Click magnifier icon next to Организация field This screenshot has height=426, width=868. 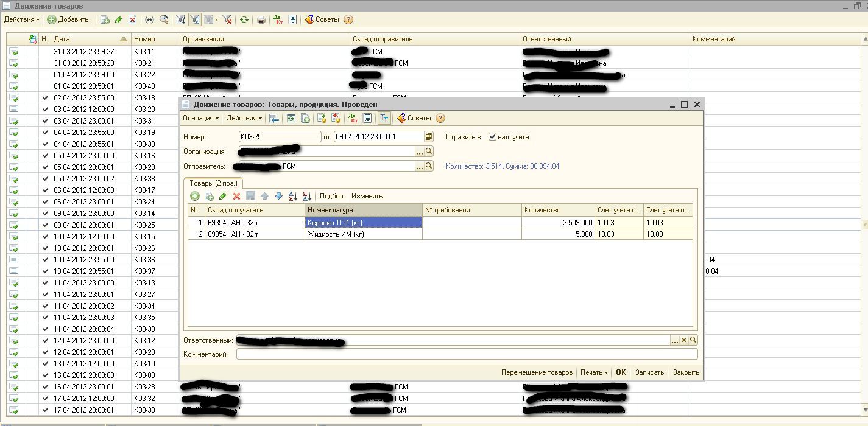click(x=429, y=152)
